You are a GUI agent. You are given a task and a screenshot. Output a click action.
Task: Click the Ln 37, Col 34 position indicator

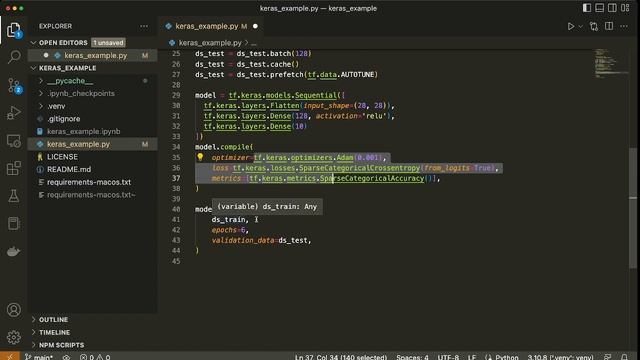(341, 357)
